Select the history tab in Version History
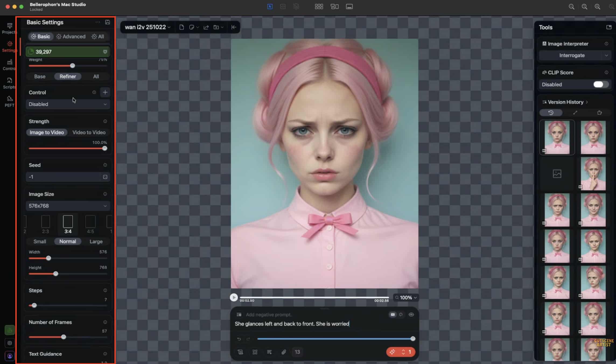Viewport: 616px width, 364px height. click(x=551, y=113)
